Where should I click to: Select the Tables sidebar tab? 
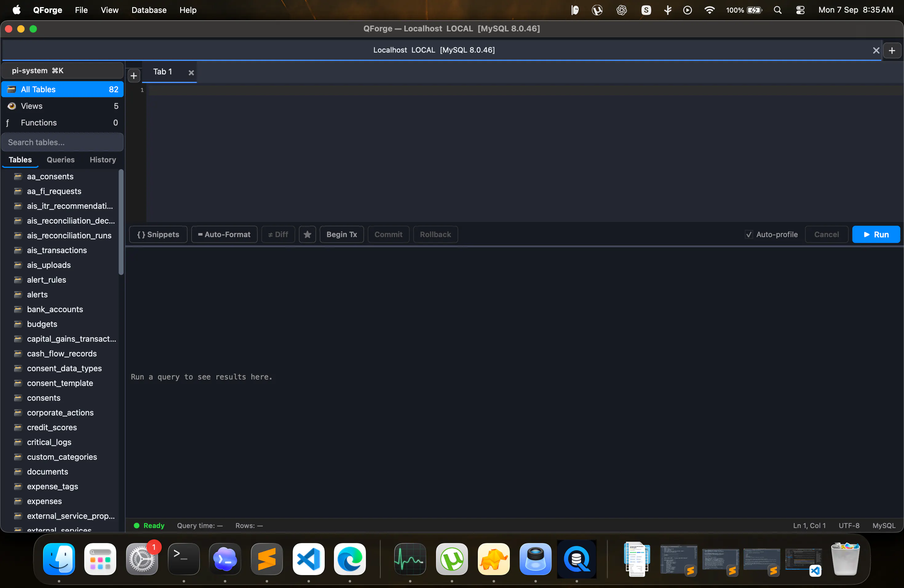pos(20,160)
